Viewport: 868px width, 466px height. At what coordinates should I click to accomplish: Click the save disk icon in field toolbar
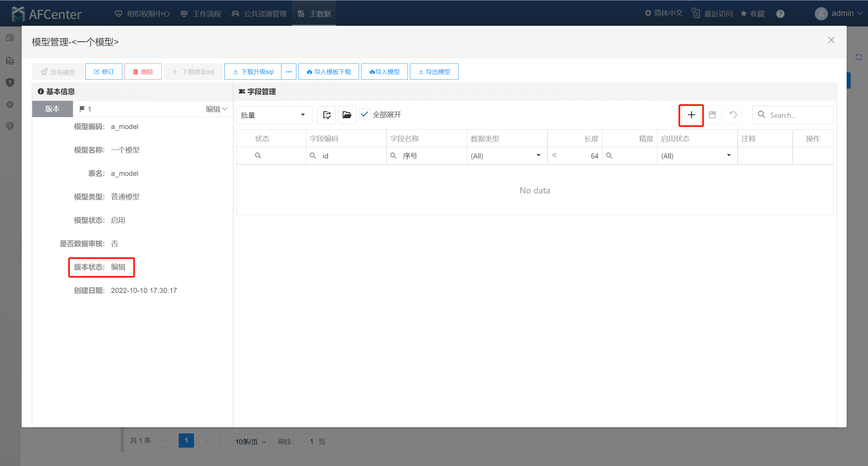point(712,115)
